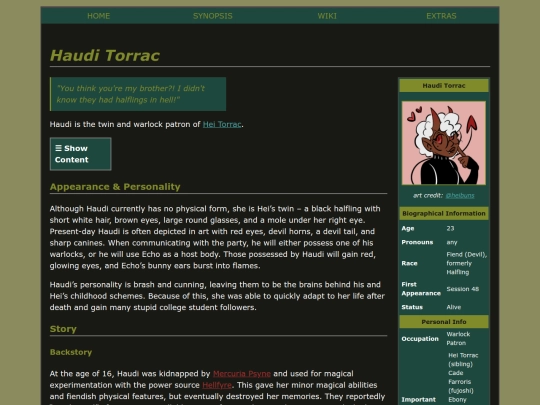Click the Biographical Information infobox header
540x405 pixels.
point(444,214)
